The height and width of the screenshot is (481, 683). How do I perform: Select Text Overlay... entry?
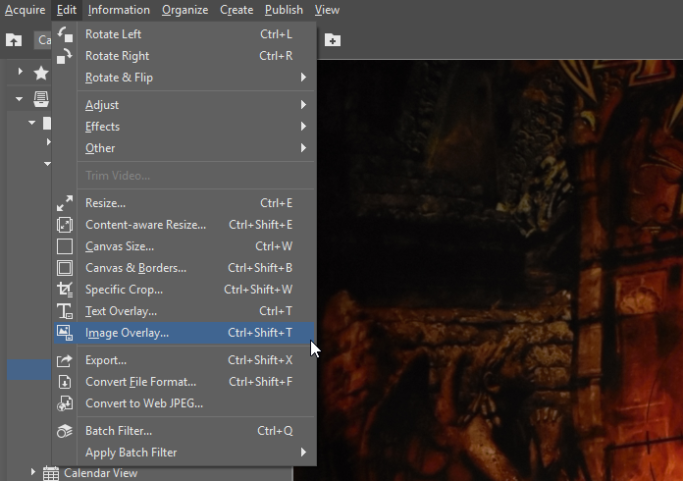tap(184, 311)
